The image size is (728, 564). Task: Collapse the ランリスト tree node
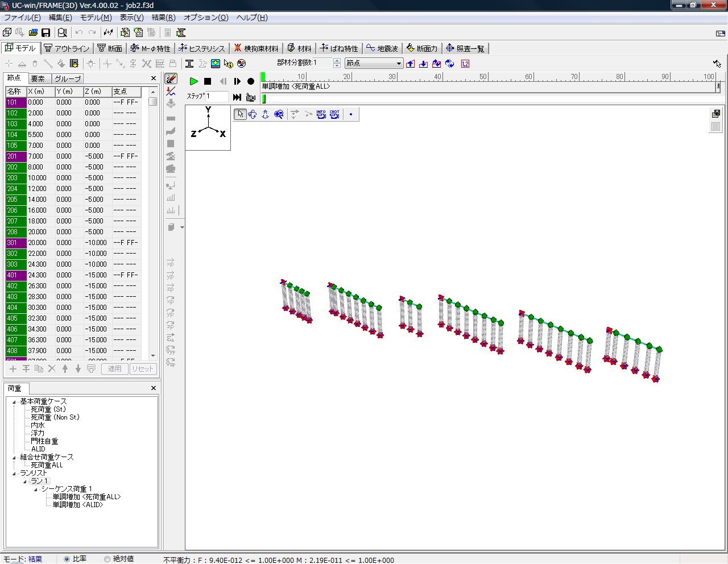tap(15, 474)
